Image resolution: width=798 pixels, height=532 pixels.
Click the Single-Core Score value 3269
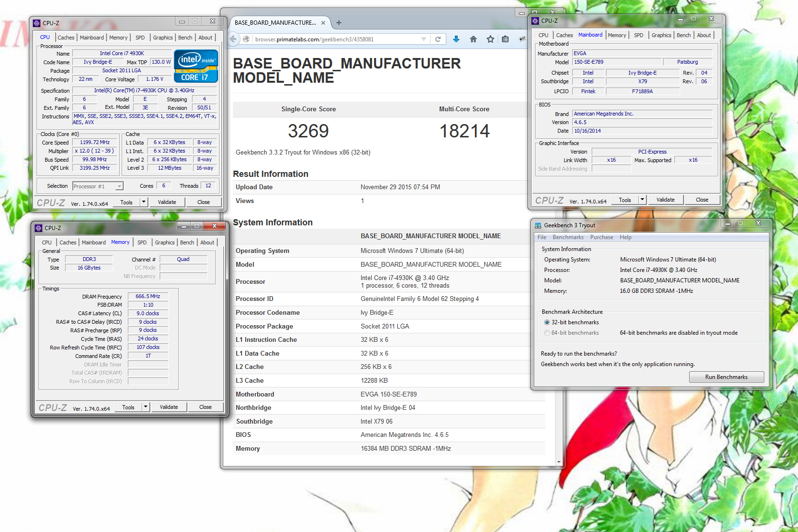tap(308, 131)
